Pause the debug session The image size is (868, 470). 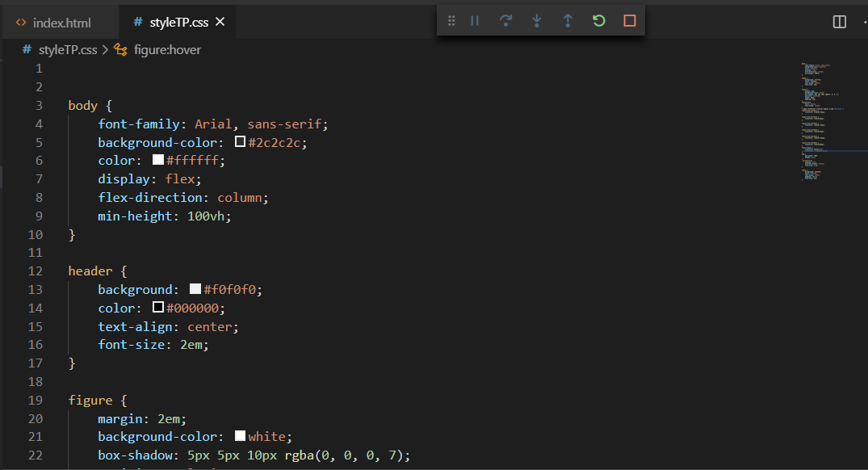pos(475,21)
